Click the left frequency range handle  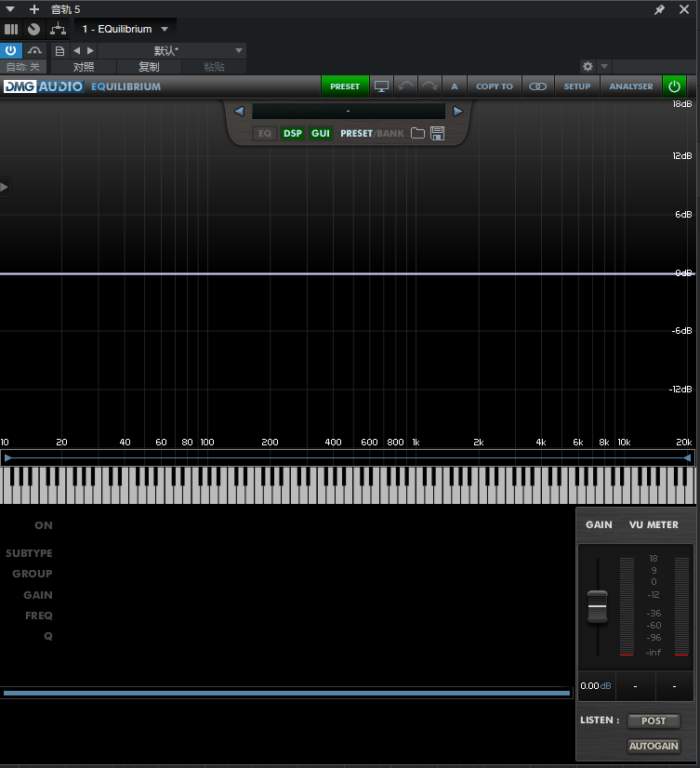pos(7,458)
